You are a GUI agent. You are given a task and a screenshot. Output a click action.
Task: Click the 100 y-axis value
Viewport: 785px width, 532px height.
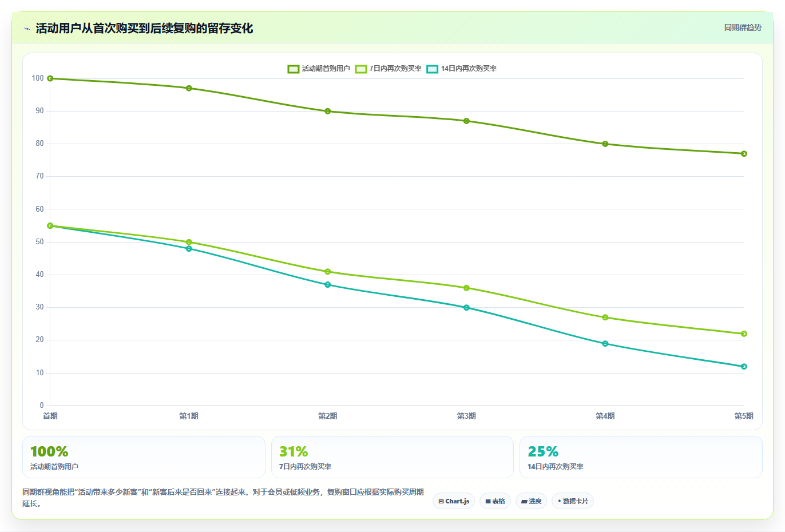[38, 78]
